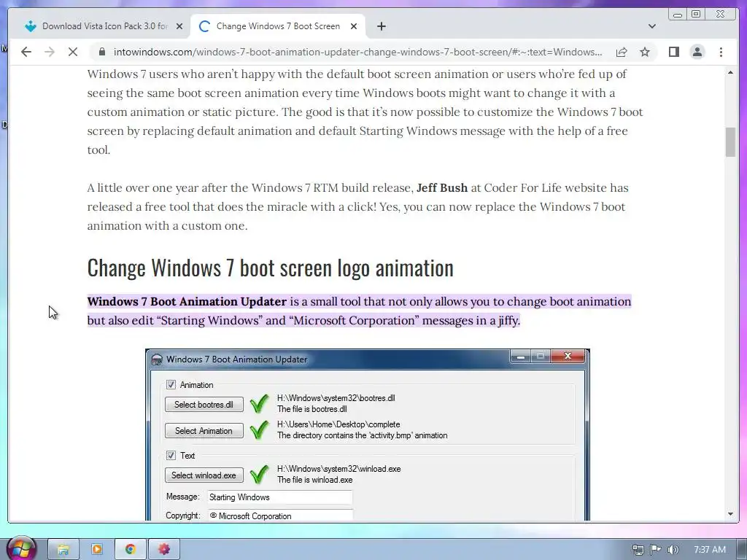
Task: Click the Boot Animation Updater window icon
Action: (156, 359)
